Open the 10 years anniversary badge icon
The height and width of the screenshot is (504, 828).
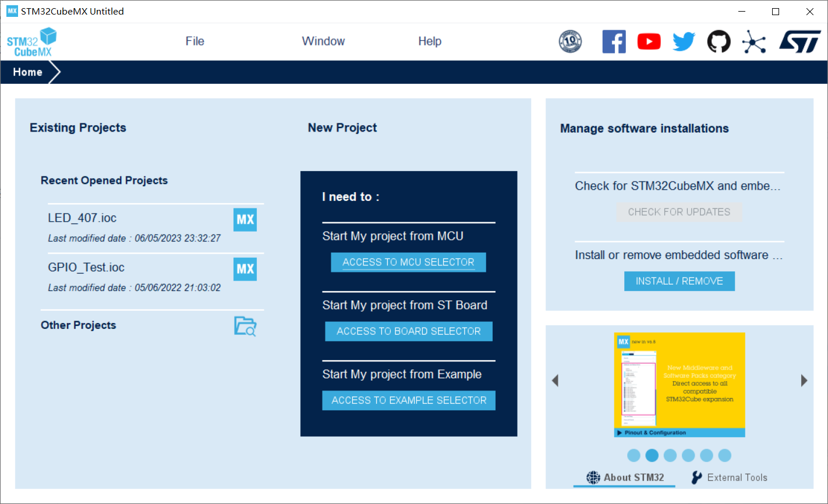(x=570, y=41)
